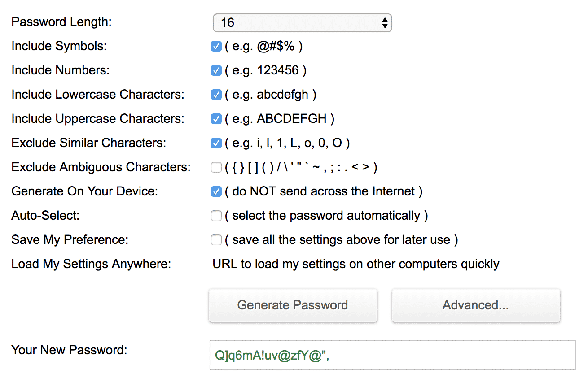The height and width of the screenshot is (382, 588).
Task: Open the Password Length dropdown
Action: [x=302, y=23]
